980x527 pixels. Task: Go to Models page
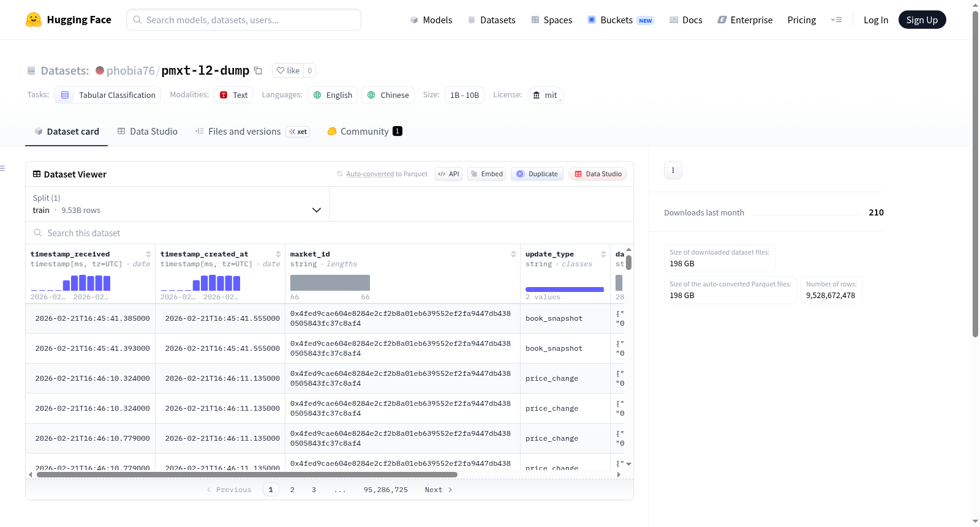point(431,20)
